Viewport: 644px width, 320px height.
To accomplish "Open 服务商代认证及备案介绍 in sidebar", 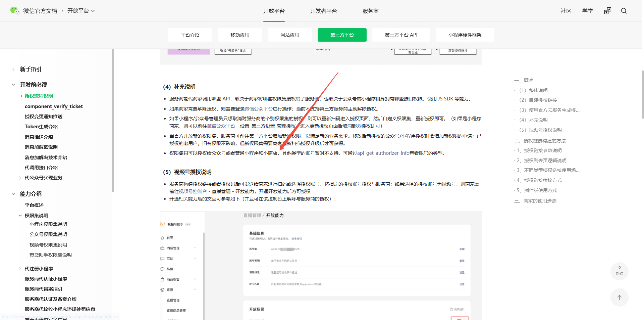I will click(x=51, y=299).
